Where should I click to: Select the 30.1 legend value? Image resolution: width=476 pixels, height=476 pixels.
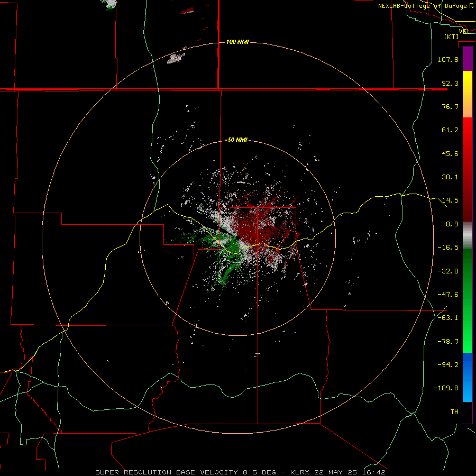(450, 177)
